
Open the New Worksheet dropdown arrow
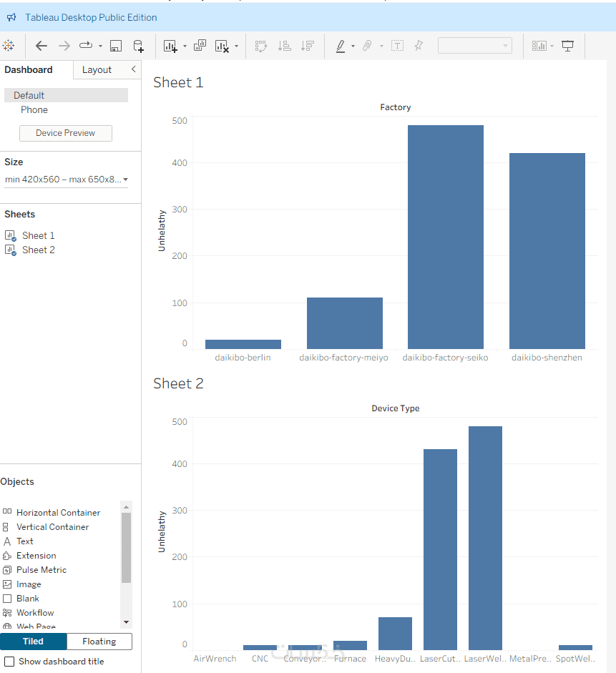pyautogui.click(x=185, y=46)
